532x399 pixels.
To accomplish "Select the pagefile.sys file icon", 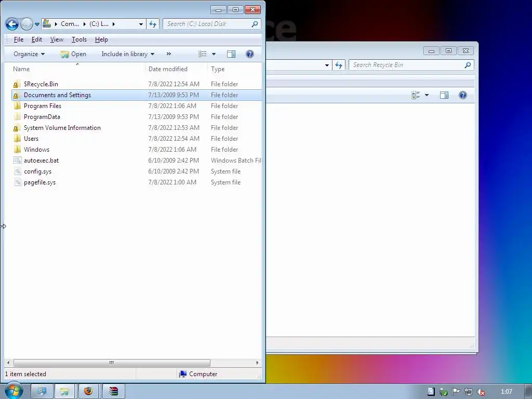I will point(18,182).
